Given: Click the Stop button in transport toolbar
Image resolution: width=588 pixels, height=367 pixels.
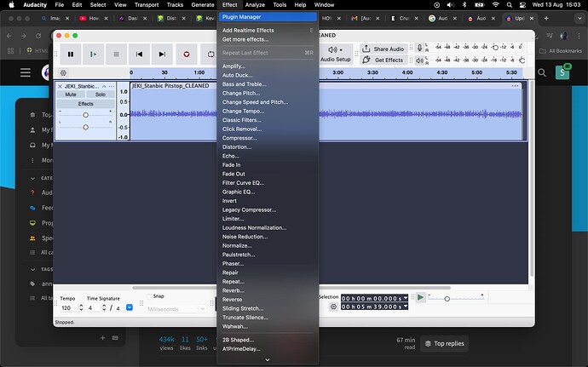Looking at the screenshot, I should click(x=116, y=54).
